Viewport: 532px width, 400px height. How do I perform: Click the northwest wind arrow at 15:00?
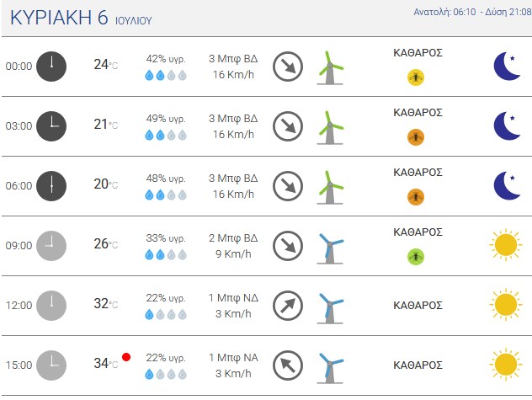[288, 365]
